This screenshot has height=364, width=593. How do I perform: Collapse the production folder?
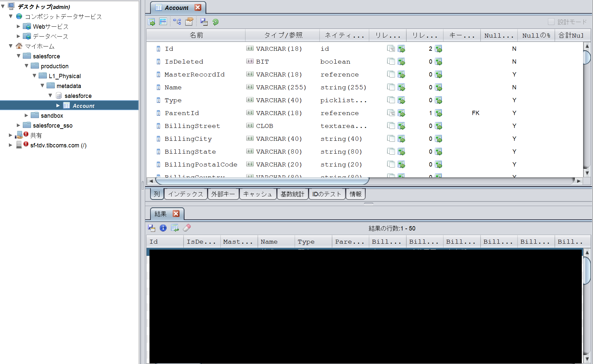point(26,66)
